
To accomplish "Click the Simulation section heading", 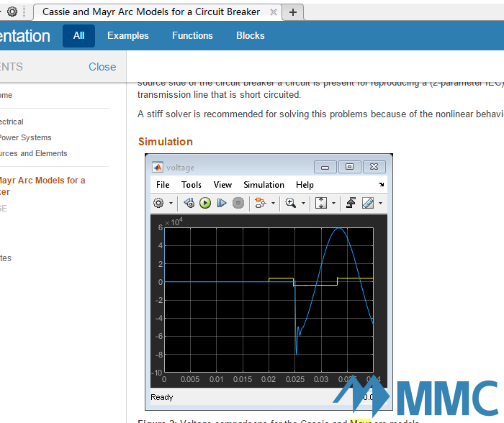I will point(166,142).
